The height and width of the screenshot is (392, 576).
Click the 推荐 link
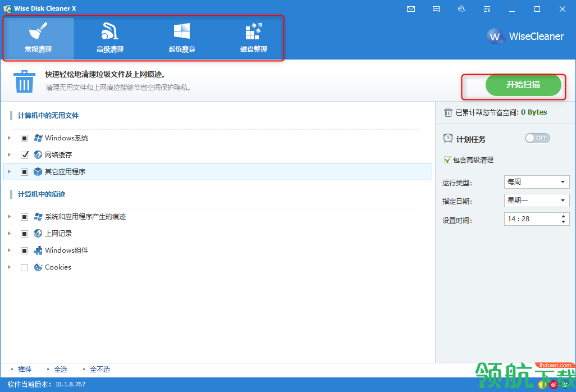25,369
